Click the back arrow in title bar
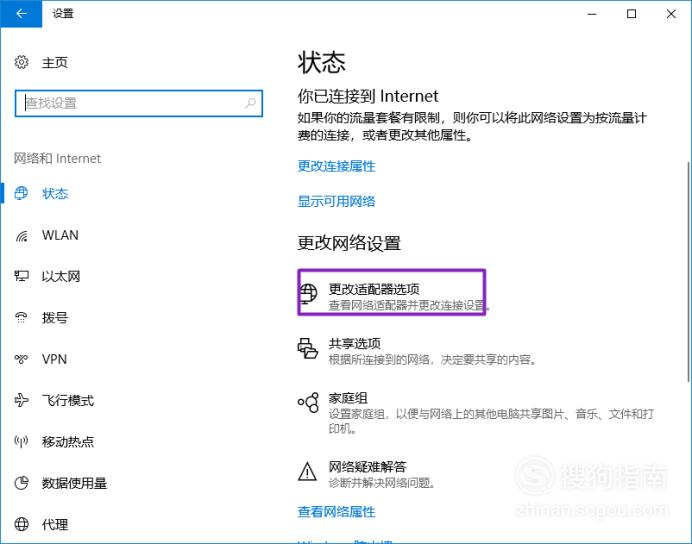 (21, 14)
